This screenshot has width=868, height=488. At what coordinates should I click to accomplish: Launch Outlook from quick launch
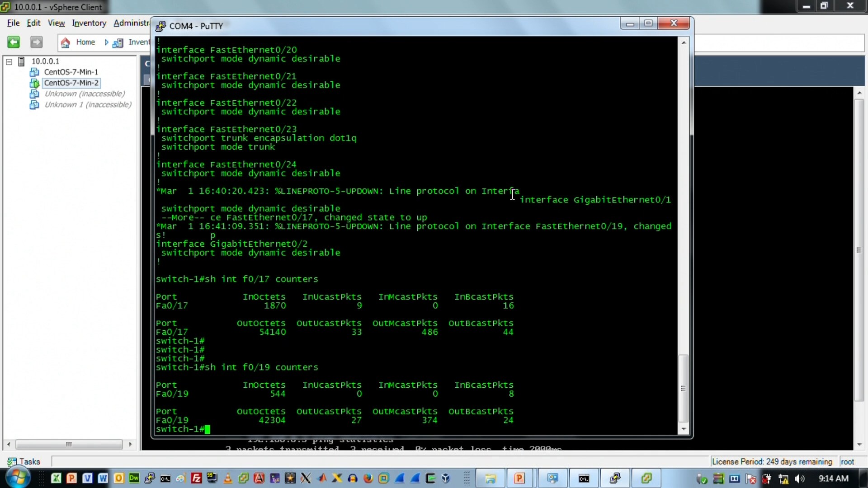(x=118, y=478)
